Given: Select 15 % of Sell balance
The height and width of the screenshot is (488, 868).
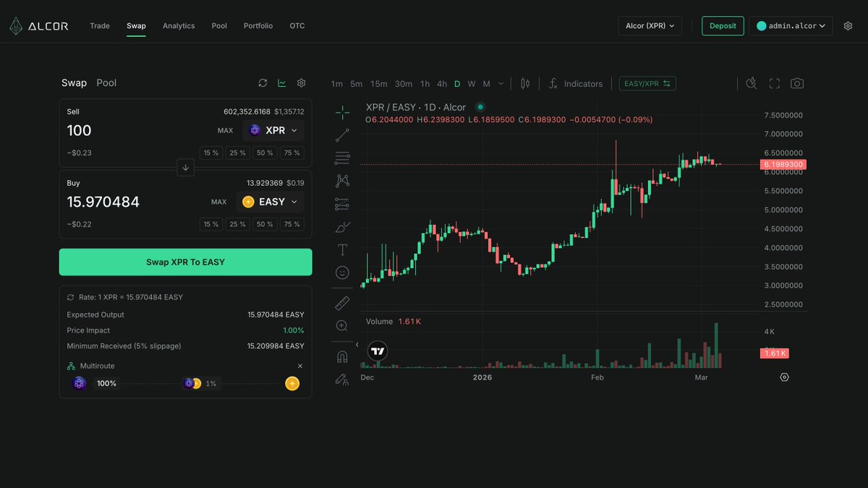Looking at the screenshot, I should [x=211, y=153].
